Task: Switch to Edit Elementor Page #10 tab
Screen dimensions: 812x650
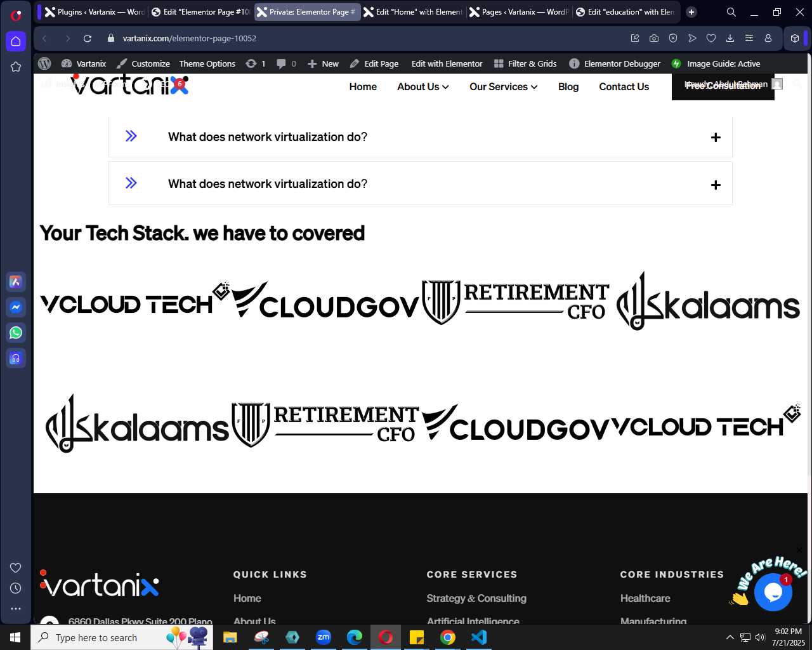Action: (x=201, y=12)
